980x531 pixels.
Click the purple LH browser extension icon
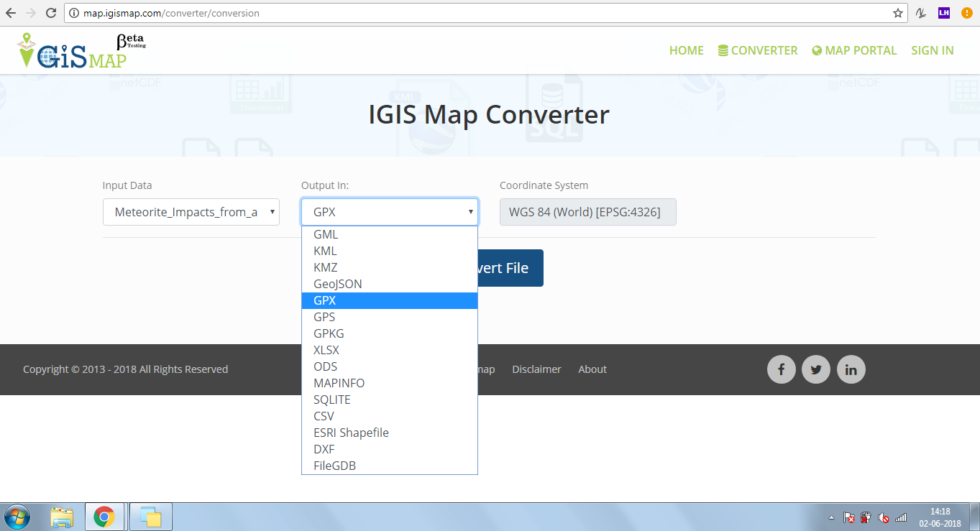943,12
